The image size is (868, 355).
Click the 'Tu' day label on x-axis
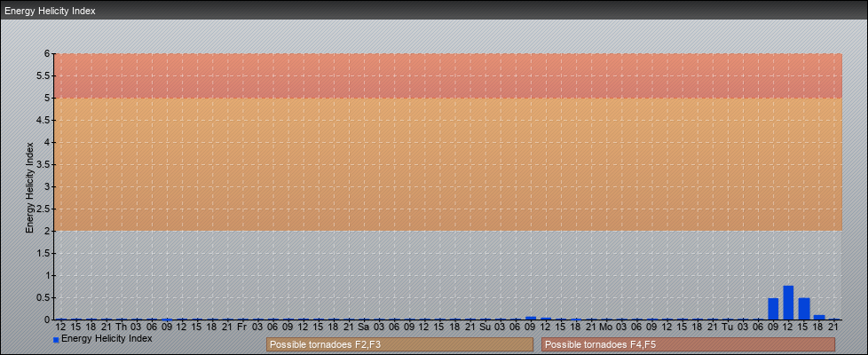pyautogui.click(x=728, y=327)
